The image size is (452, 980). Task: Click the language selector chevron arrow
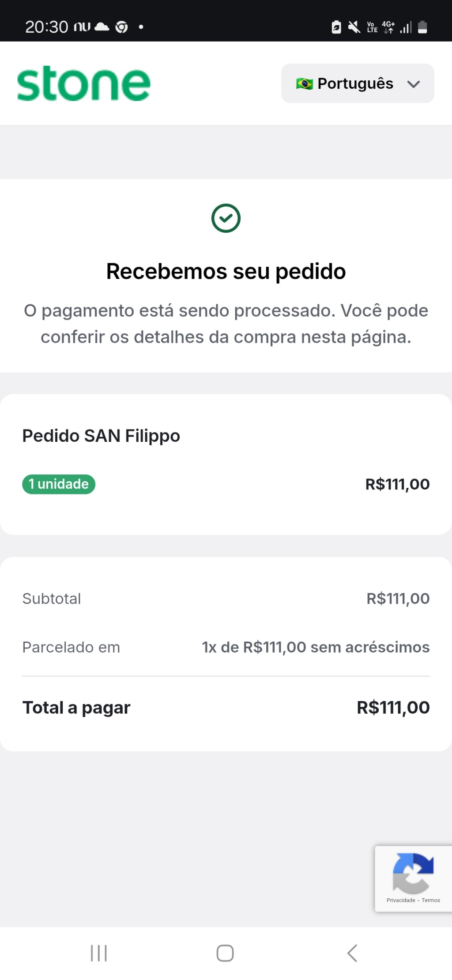point(413,84)
